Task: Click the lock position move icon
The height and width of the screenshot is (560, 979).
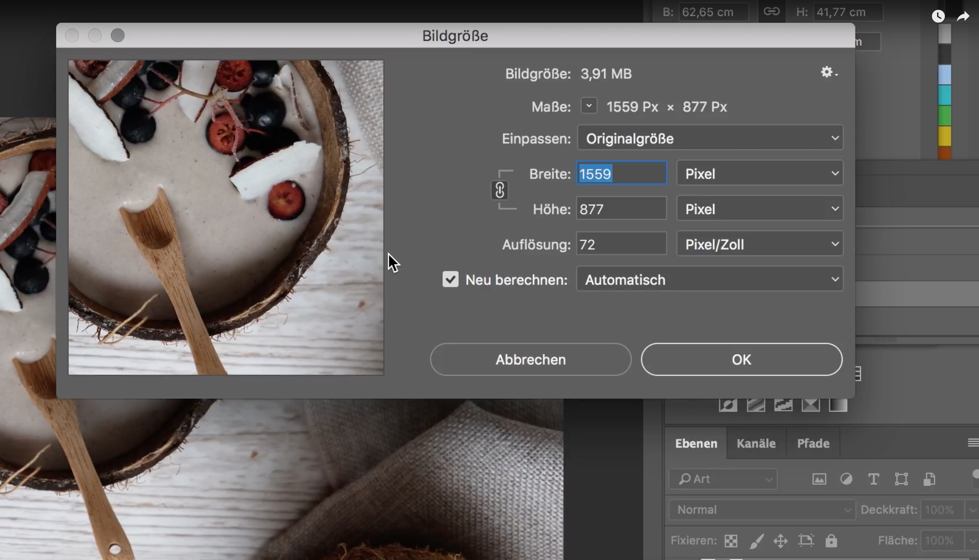Action: pyautogui.click(x=781, y=541)
